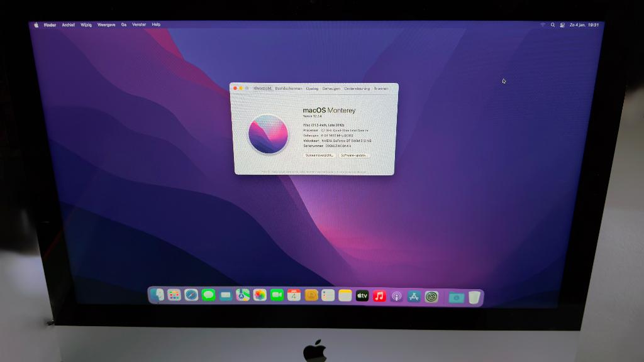Open the App Store in dock
The width and height of the screenshot is (644, 362).
coord(414,297)
